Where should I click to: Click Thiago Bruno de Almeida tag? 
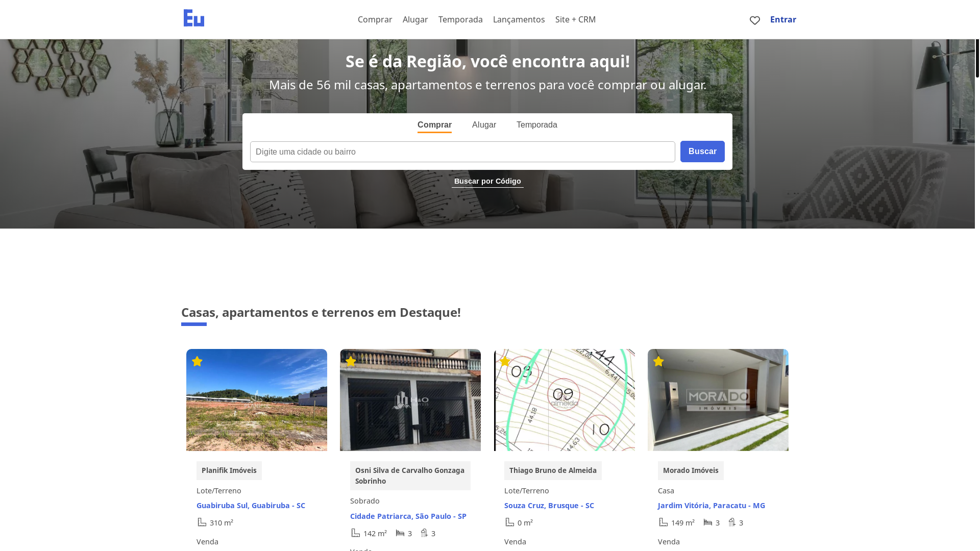click(553, 470)
